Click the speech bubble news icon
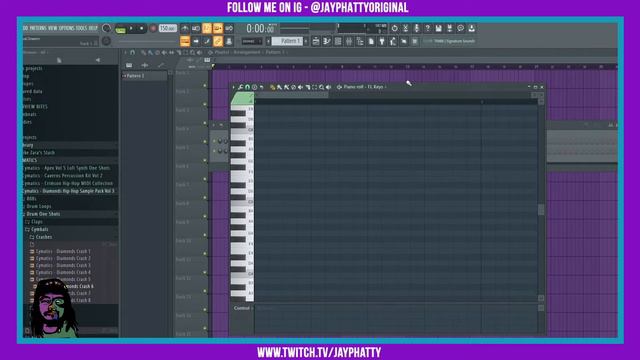 tap(460, 28)
